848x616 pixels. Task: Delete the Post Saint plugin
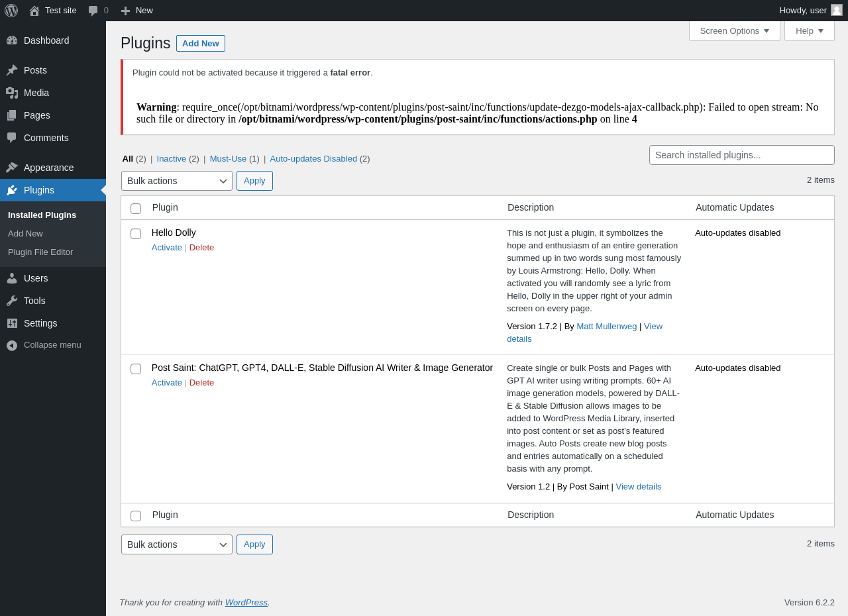[201, 383]
